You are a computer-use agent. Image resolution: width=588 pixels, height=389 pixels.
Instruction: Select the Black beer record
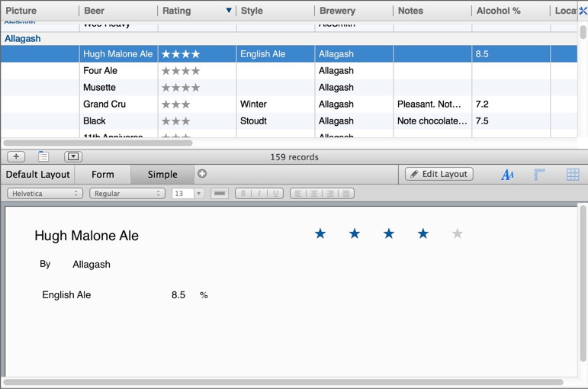click(x=289, y=121)
